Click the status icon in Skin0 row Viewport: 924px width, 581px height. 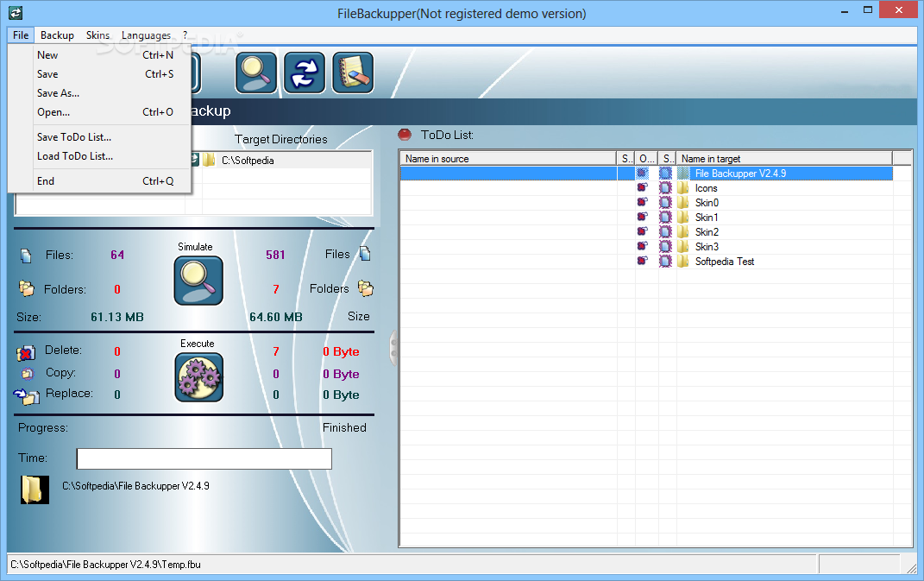(665, 202)
